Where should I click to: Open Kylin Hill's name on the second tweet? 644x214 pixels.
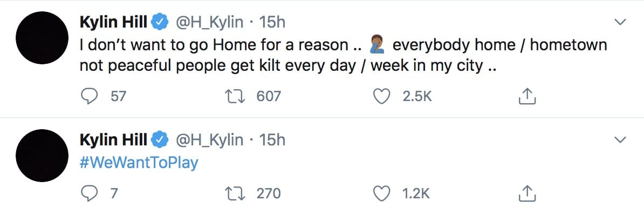coord(113,141)
